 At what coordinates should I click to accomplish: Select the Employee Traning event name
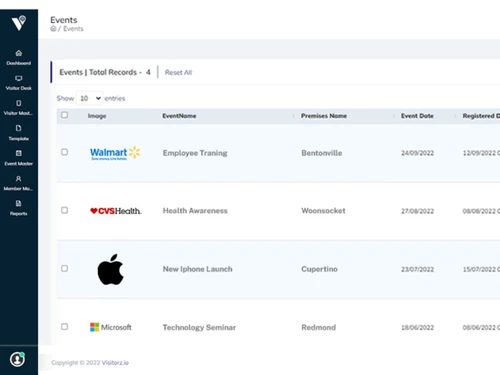pos(195,153)
